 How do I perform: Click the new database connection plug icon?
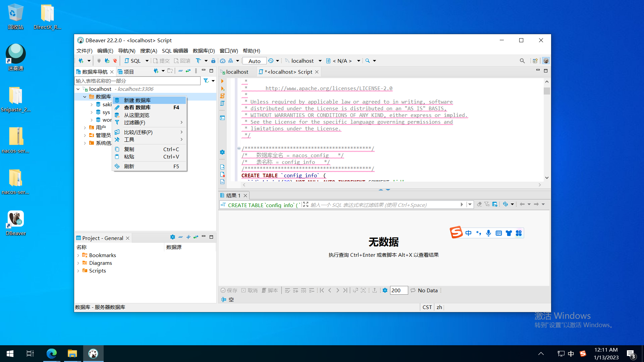pyautogui.click(x=81, y=61)
